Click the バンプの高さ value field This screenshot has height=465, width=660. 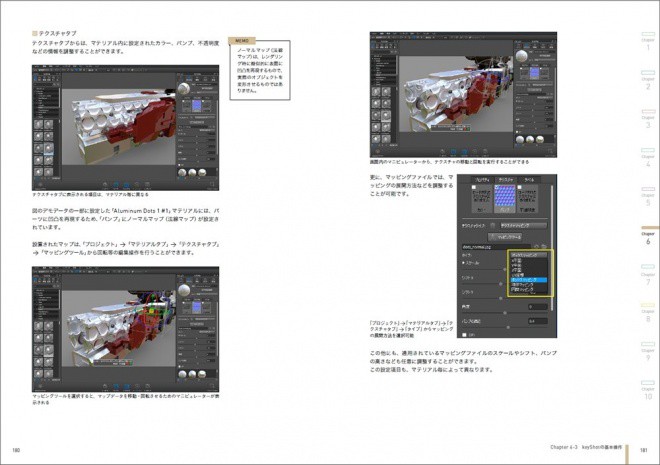coord(538,321)
